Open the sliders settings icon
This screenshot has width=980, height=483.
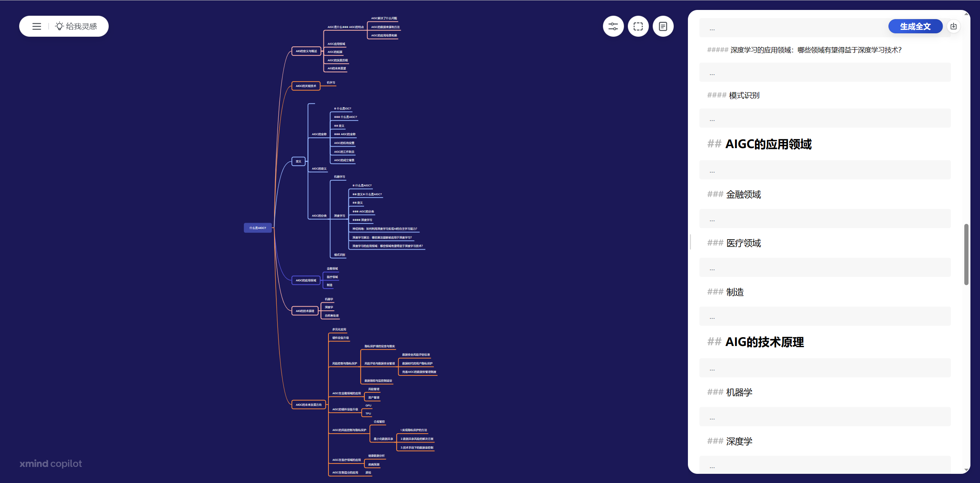(613, 26)
